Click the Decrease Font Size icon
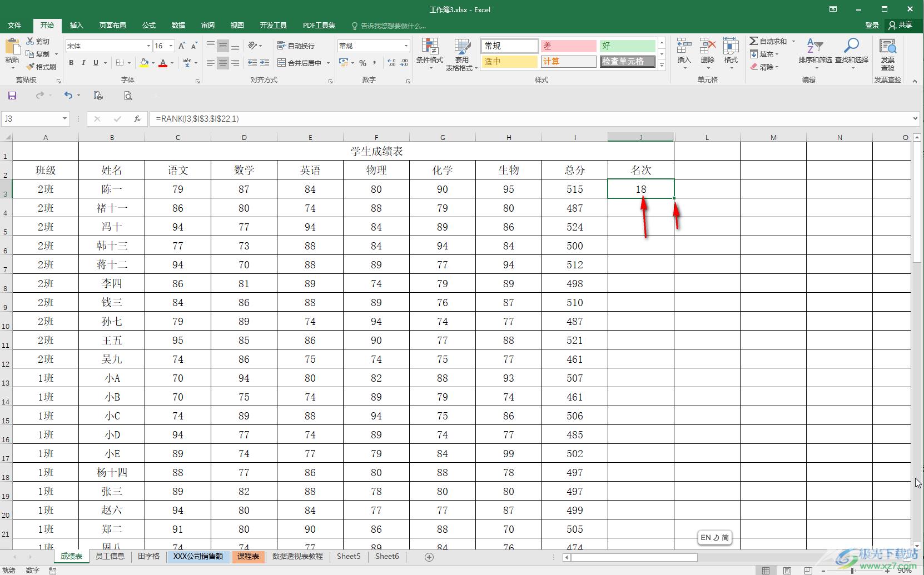924x575 pixels. pyautogui.click(x=194, y=46)
